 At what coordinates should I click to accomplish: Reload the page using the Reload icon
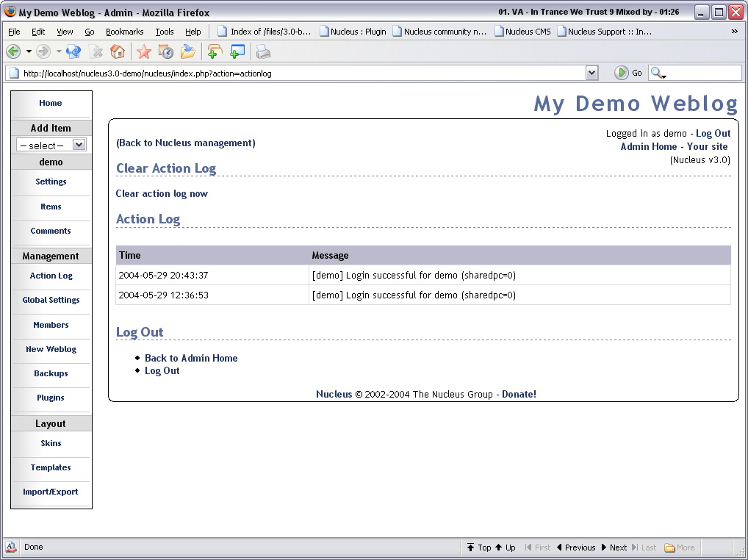pyautogui.click(x=73, y=51)
